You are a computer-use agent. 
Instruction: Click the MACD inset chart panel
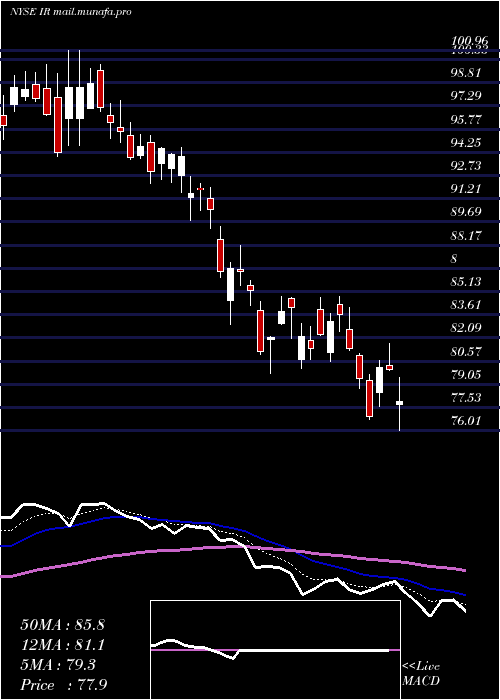(x=275, y=650)
